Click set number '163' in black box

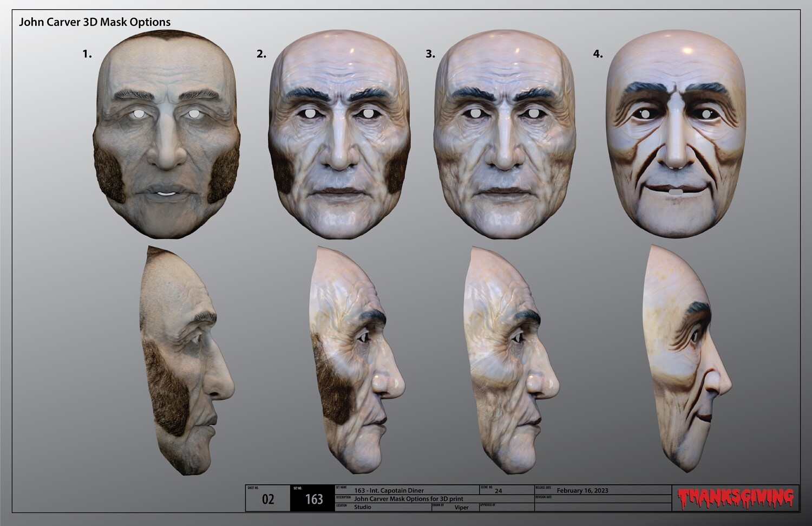(314, 499)
